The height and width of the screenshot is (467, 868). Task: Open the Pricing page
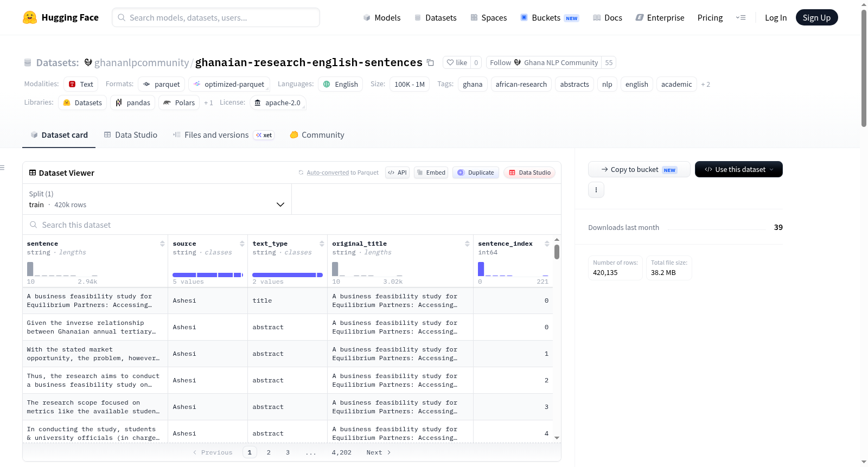(x=710, y=17)
